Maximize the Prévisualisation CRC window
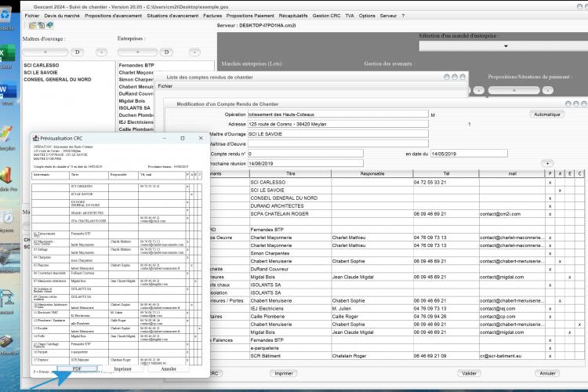 (x=183, y=138)
